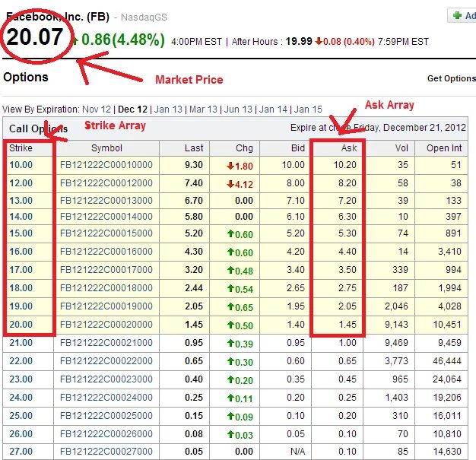Click symbol FB121222C00023000
476x460 pixels.
[106, 379]
